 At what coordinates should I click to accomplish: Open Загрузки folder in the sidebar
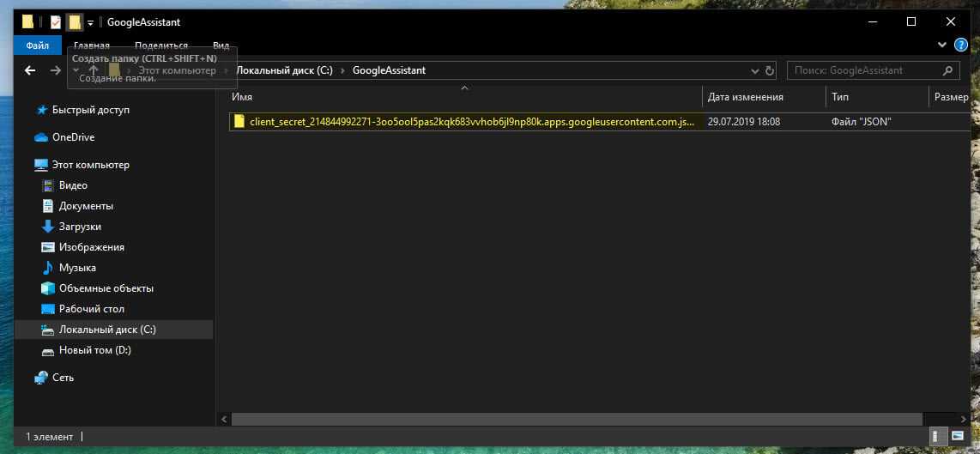coord(80,227)
